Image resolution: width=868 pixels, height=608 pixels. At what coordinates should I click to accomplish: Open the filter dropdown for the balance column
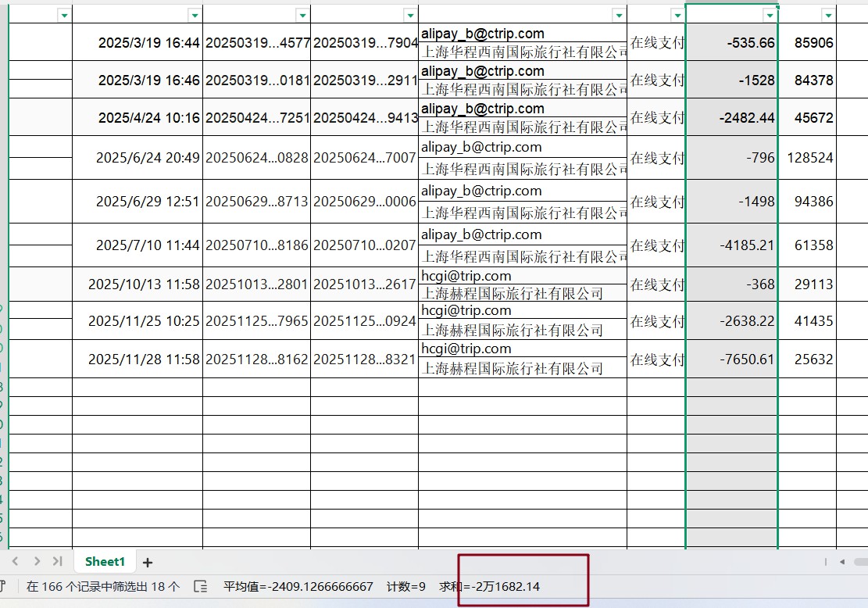tap(828, 16)
